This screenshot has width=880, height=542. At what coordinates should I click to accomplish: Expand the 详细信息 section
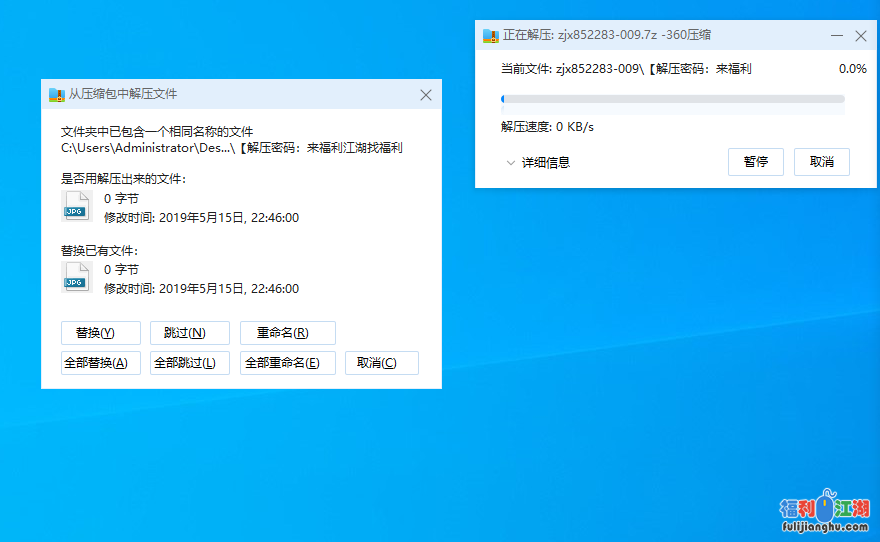[537, 162]
